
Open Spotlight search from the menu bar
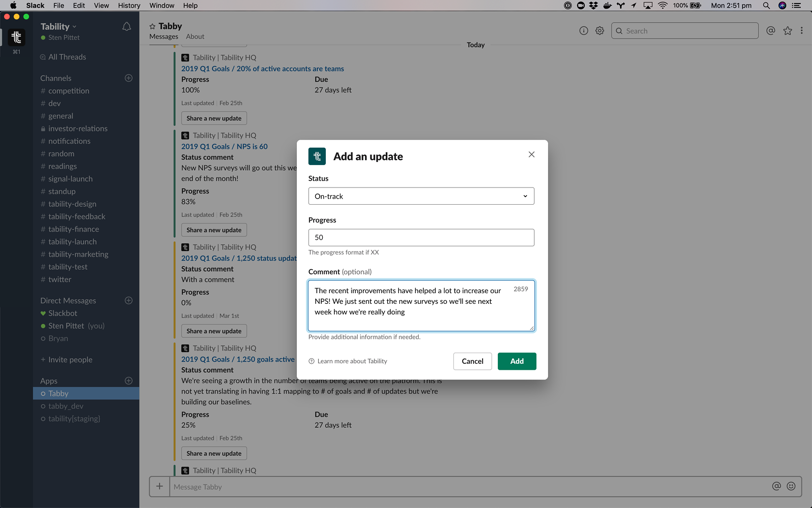coord(766,6)
